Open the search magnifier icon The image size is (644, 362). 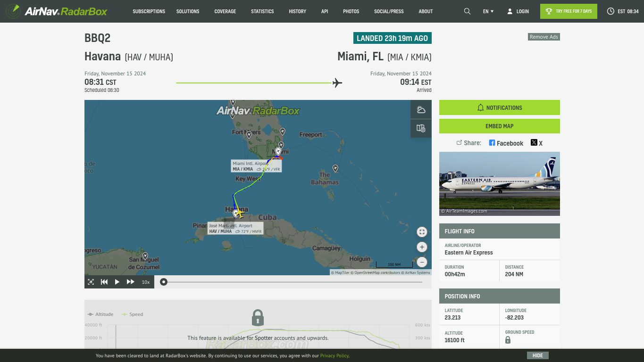tap(467, 11)
